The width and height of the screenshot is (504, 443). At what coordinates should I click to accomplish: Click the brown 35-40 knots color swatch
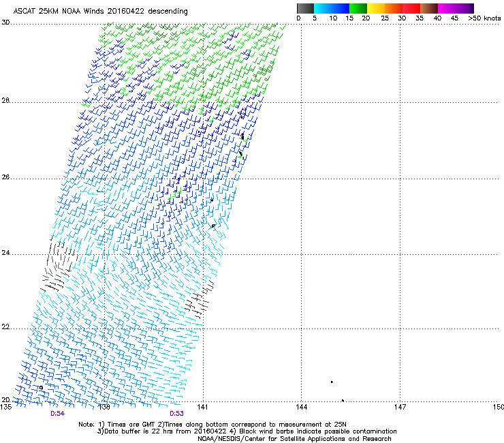coord(429,8)
